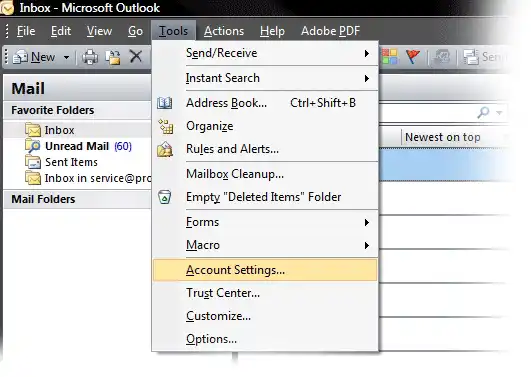Screen dimensions: 531x377
Task: Open the Adobe PDF menu
Action: tap(330, 31)
